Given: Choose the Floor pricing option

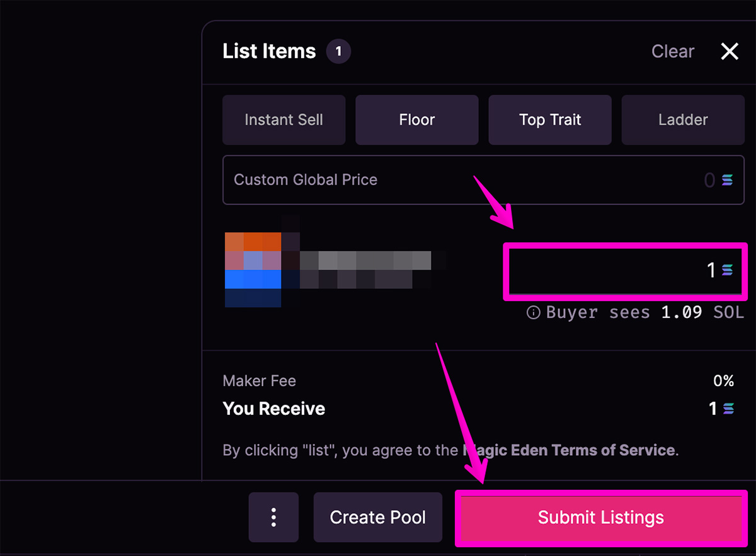Looking at the screenshot, I should (x=417, y=120).
